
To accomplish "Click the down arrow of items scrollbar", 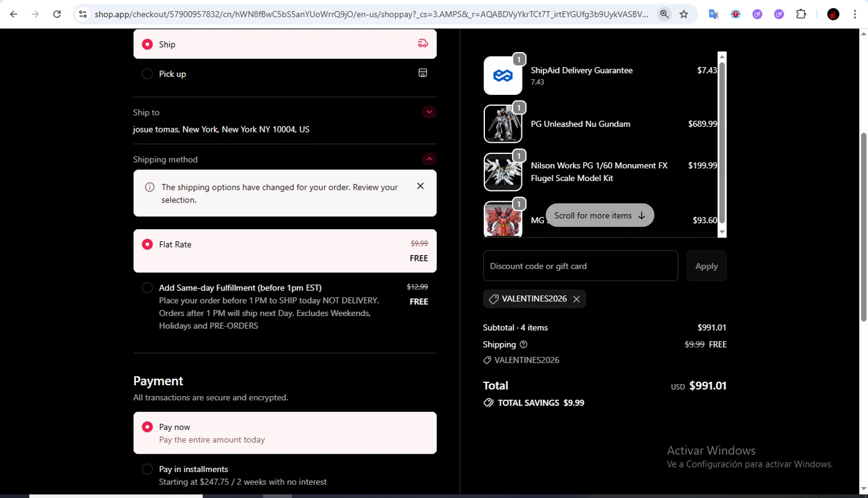I will (x=722, y=232).
